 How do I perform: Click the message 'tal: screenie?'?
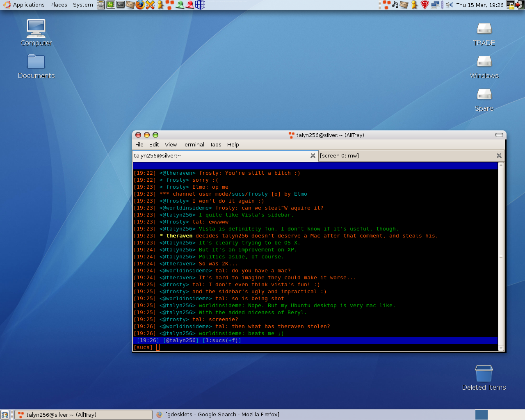(x=215, y=320)
